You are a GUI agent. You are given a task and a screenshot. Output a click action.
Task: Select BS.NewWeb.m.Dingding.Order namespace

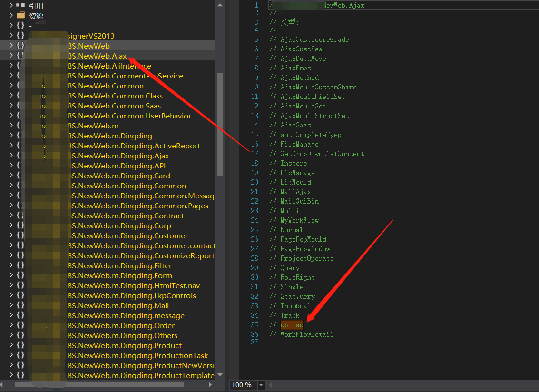121,325
